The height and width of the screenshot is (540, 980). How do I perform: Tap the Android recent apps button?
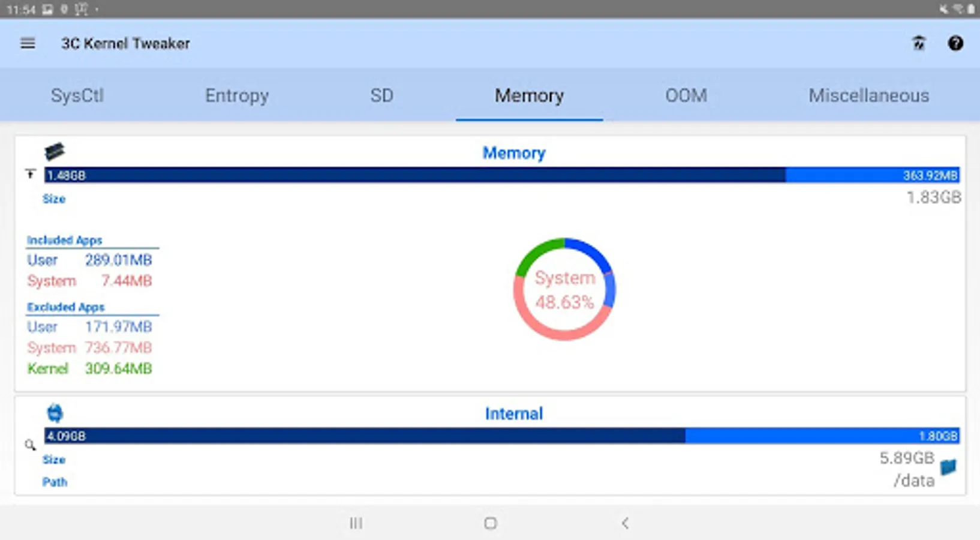[x=356, y=523]
